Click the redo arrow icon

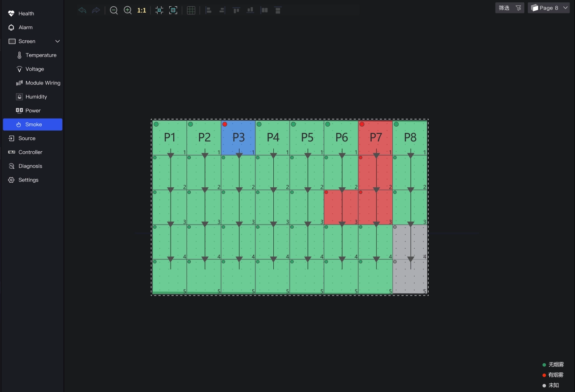point(96,10)
